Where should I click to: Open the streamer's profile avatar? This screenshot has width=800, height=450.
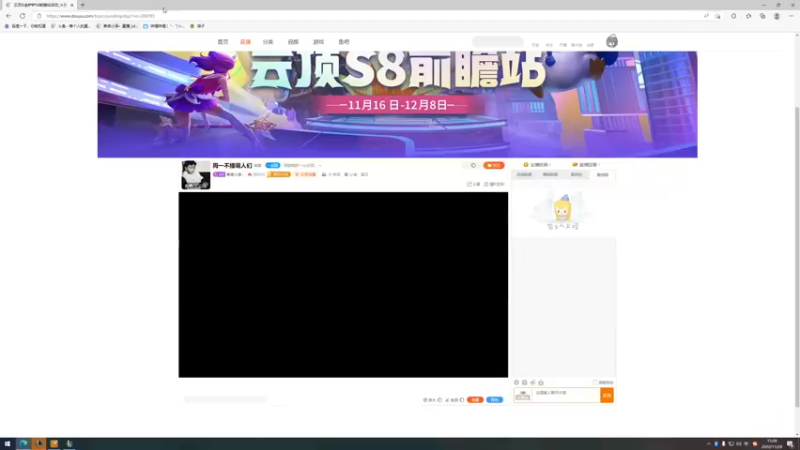pyautogui.click(x=195, y=174)
